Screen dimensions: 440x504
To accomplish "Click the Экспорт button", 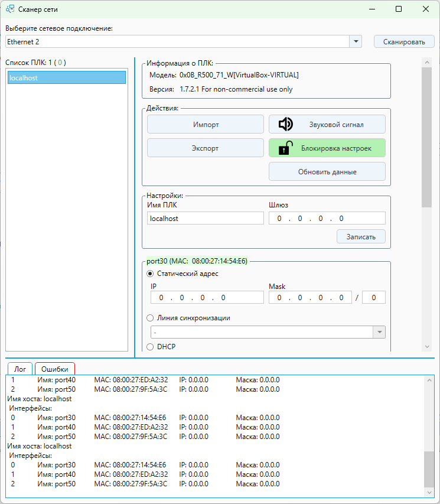I will (x=206, y=148).
